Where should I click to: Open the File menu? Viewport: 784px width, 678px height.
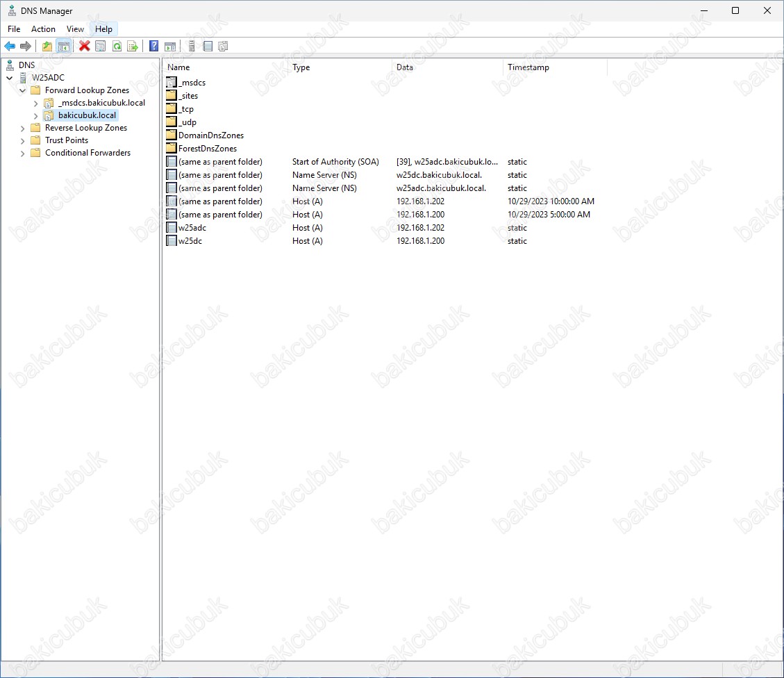(14, 29)
